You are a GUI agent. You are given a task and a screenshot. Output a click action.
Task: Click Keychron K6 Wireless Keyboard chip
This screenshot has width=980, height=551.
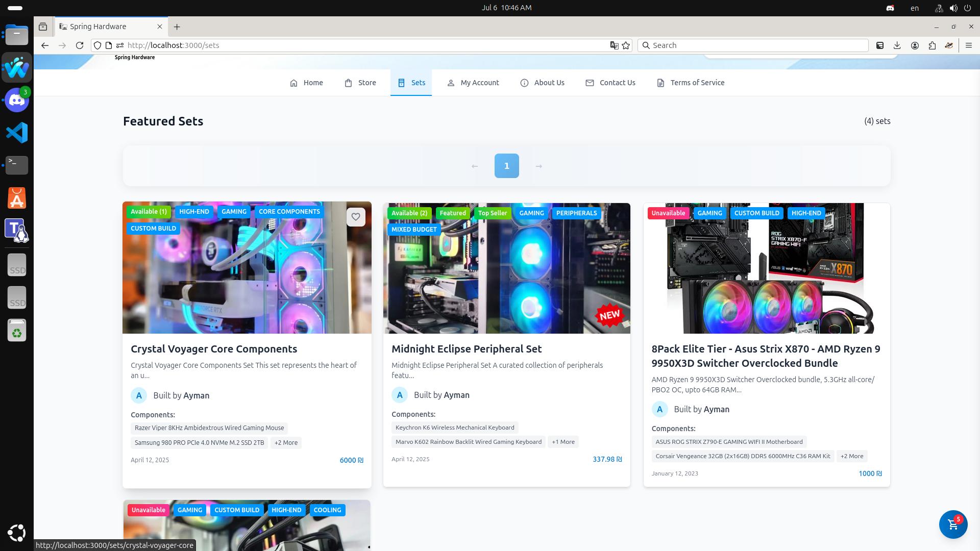tap(455, 428)
